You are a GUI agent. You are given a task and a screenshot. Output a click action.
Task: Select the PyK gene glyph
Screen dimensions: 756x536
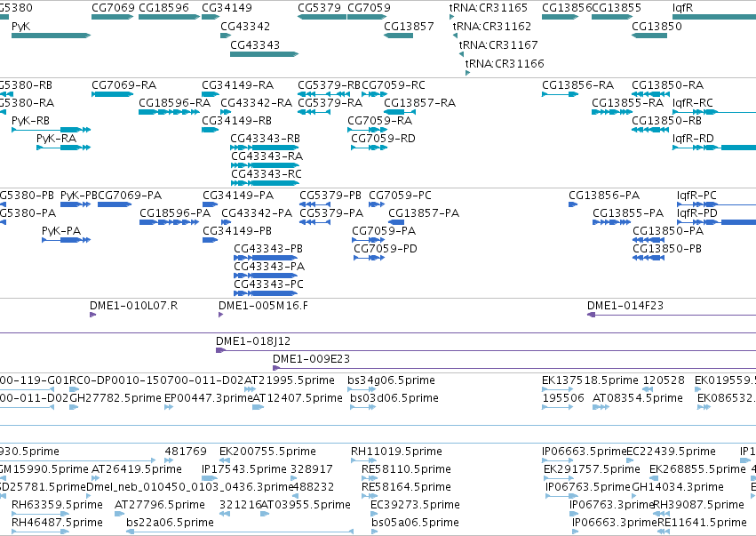click(x=52, y=36)
